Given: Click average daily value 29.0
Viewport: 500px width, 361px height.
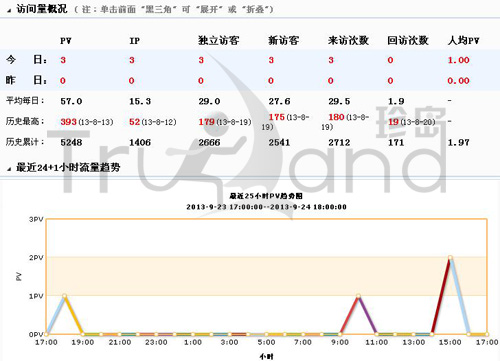Looking at the screenshot, I should (x=209, y=101).
